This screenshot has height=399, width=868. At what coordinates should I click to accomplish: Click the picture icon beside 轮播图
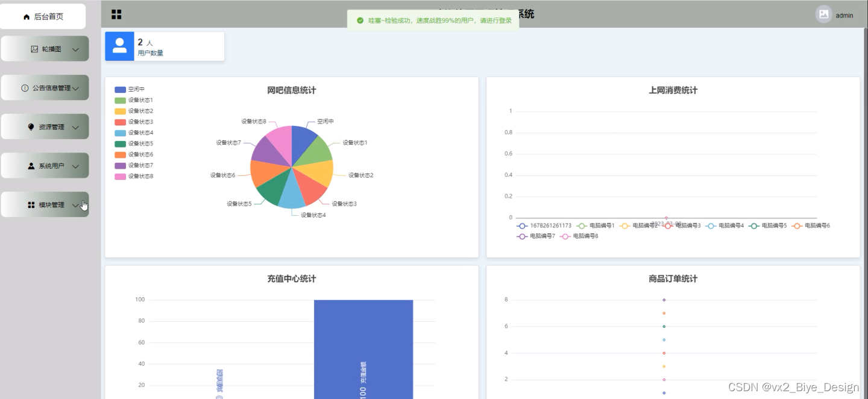[34, 49]
